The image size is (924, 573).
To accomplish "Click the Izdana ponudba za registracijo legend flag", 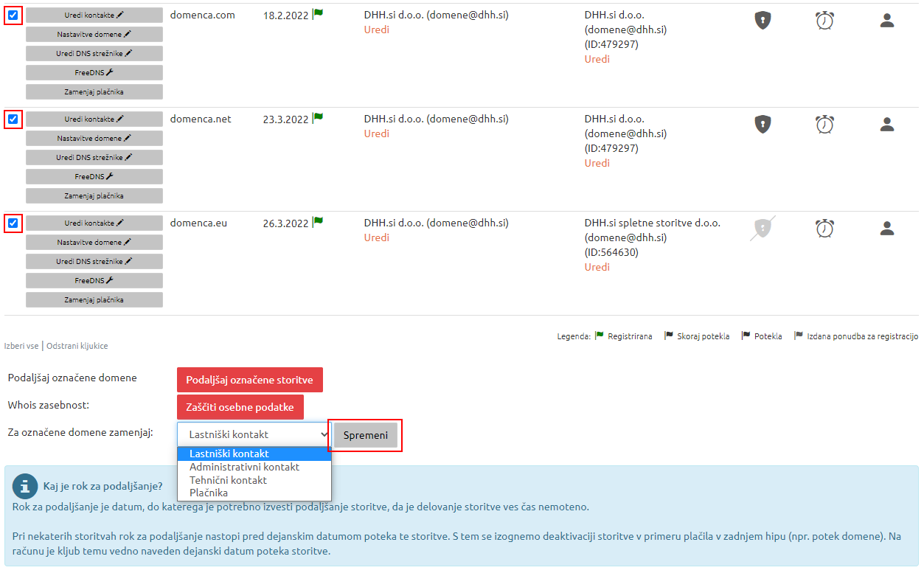I will click(799, 336).
